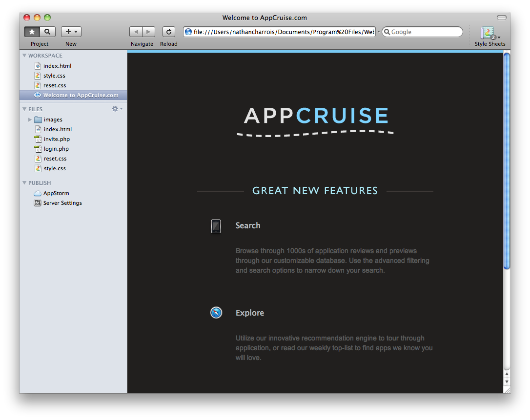Click the workspace style.css file icon

38,76
